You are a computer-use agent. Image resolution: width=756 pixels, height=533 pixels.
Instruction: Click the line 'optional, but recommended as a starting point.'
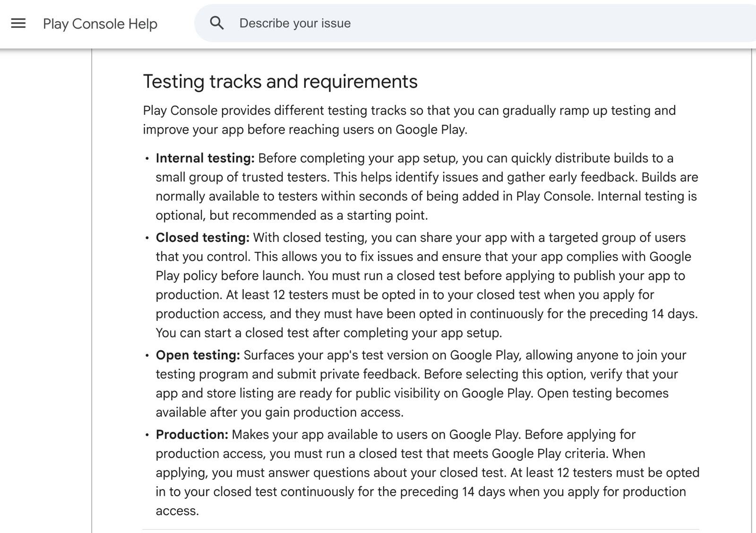click(292, 215)
